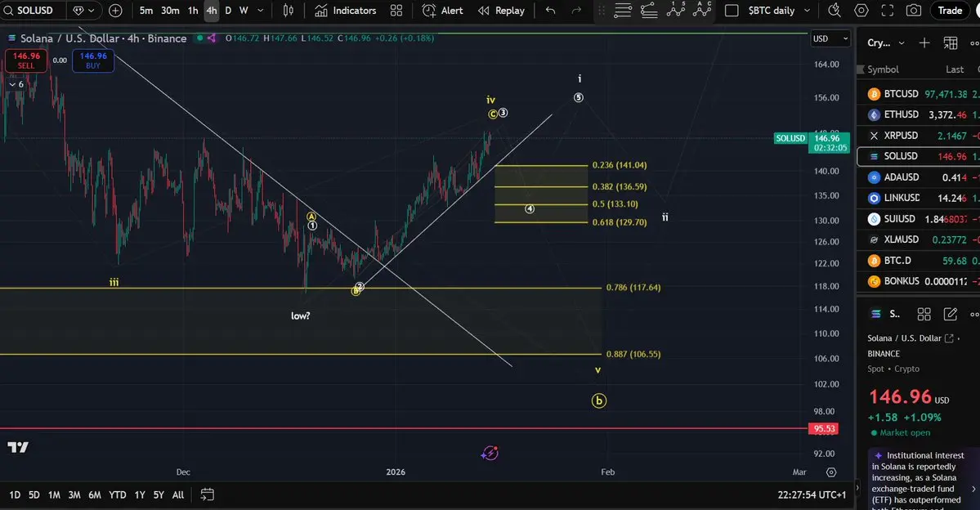Select the Elliott impulse wave 12345 tool
The width and height of the screenshot is (980, 510).
(x=676, y=9)
